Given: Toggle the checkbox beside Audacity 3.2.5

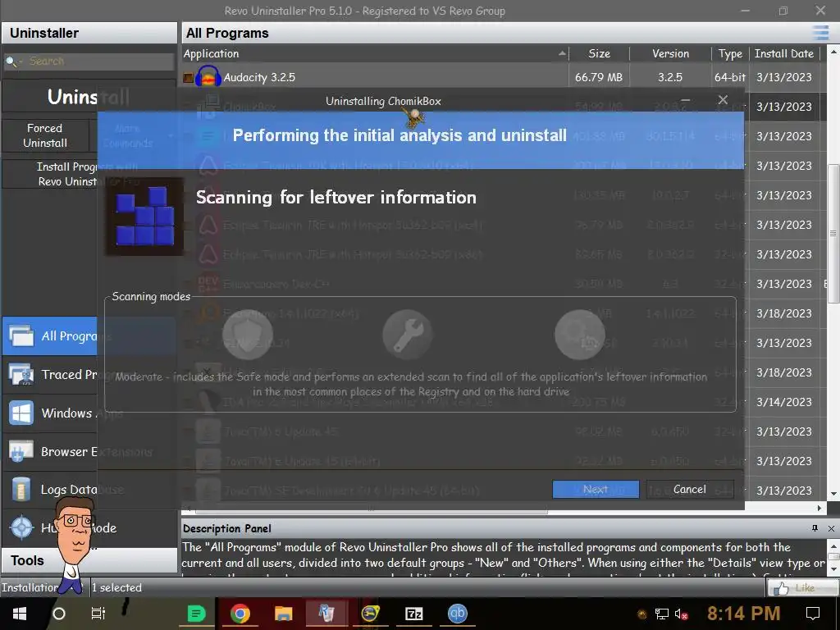Looking at the screenshot, I should pos(188,78).
